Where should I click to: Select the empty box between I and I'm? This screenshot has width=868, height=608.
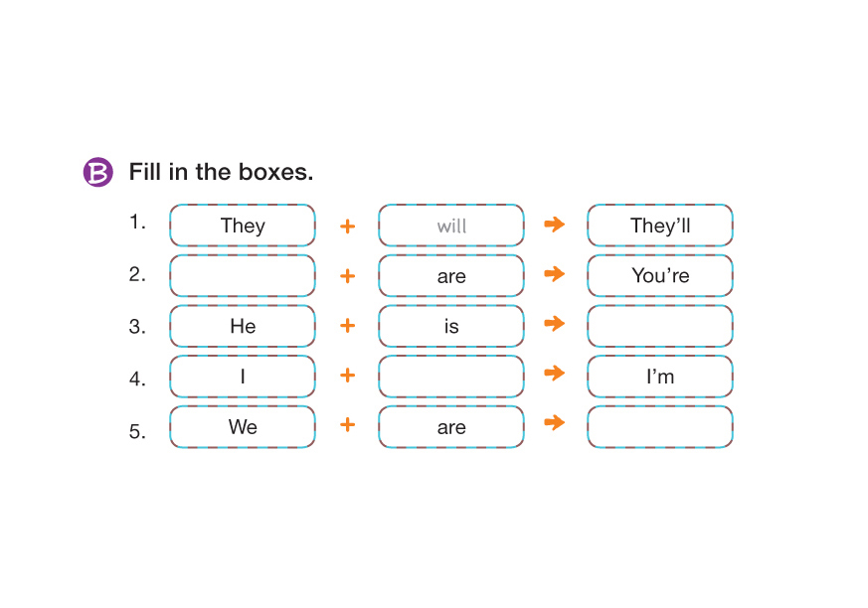coord(451,377)
